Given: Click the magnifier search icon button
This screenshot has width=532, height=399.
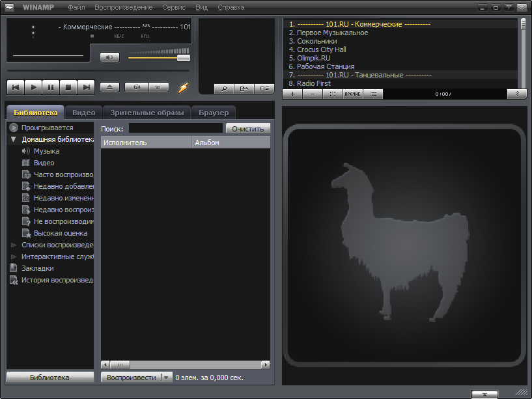Looking at the screenshot, I should 224,89.
